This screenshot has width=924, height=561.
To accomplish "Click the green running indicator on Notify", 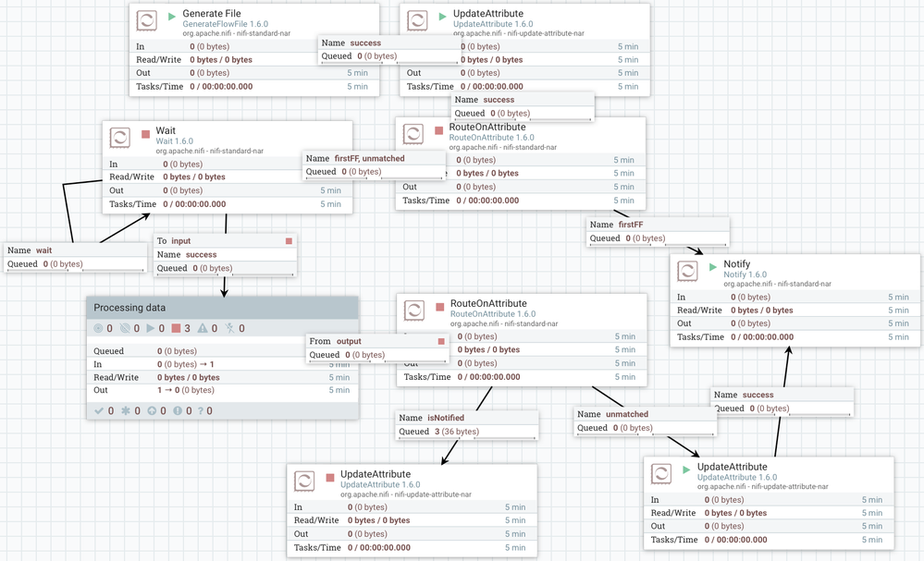I will point(713,267).
